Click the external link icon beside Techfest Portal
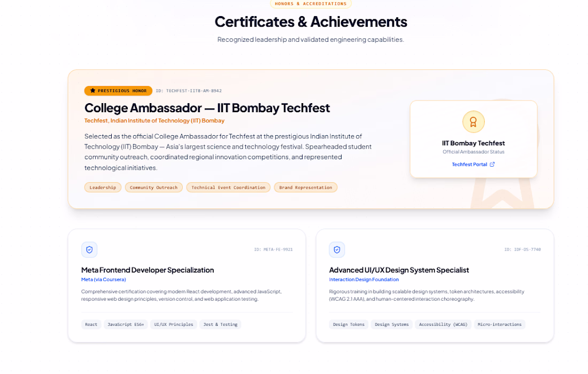Viewport: 588px width, 374px height. [x=492, y=164]
